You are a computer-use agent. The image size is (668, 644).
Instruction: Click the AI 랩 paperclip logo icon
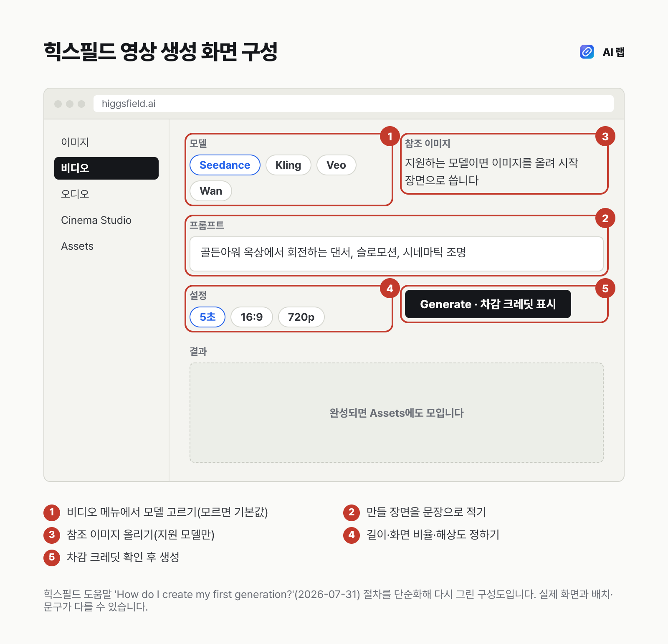[x=587, y=52]
